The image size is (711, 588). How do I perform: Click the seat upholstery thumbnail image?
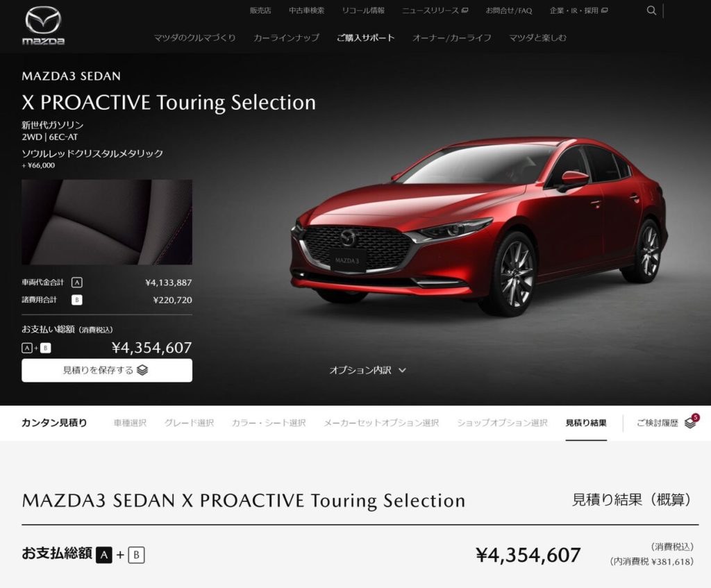107,222
